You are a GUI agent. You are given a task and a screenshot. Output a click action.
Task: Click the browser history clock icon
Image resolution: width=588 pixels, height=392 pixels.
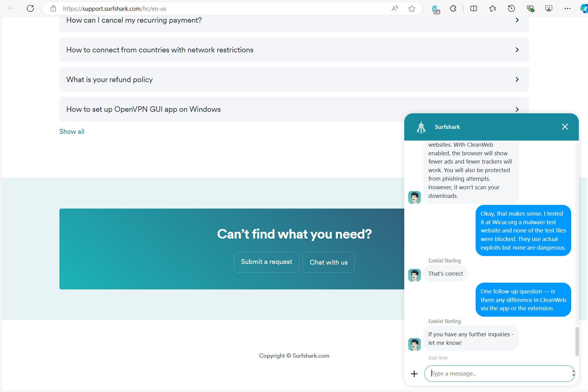pyautogui.click(x=511, y=8)
